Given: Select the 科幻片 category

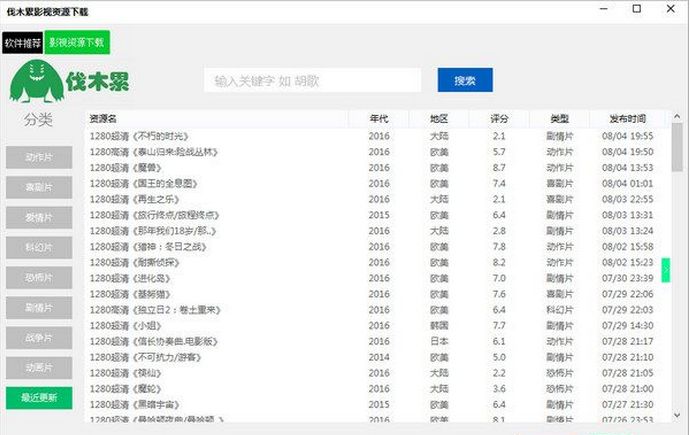Looking at the screenshot, I should click(x=39, y=248).
